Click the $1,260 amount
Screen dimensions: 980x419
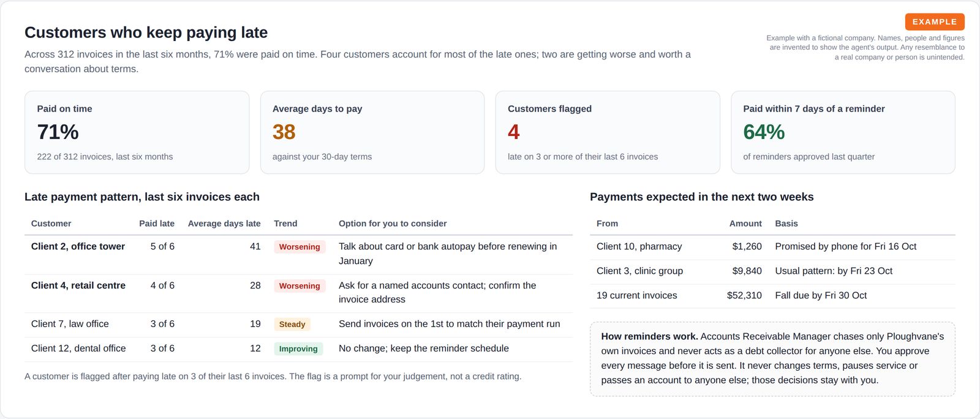point(747,246)
